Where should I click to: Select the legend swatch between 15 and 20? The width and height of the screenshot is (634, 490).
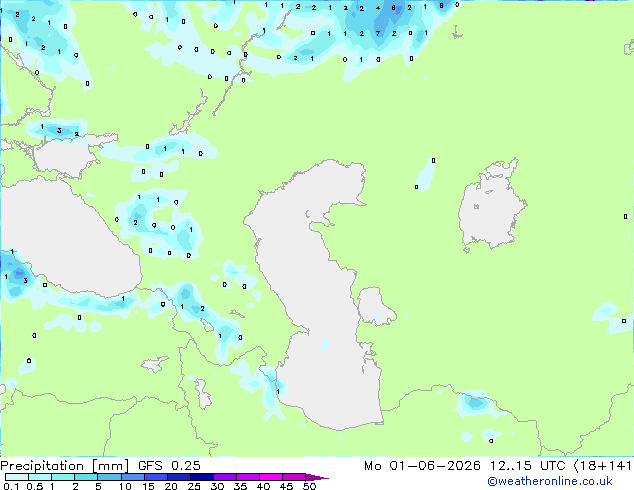point(155,477)
